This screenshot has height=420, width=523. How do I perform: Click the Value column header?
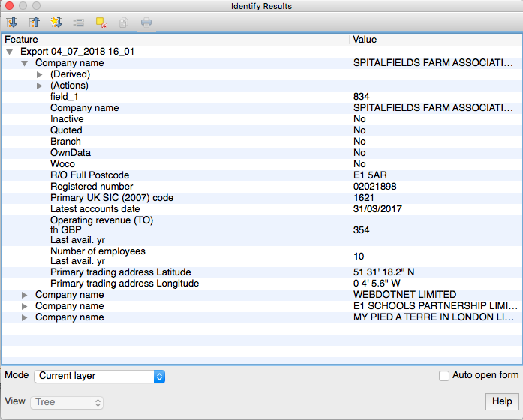[436, 39]
